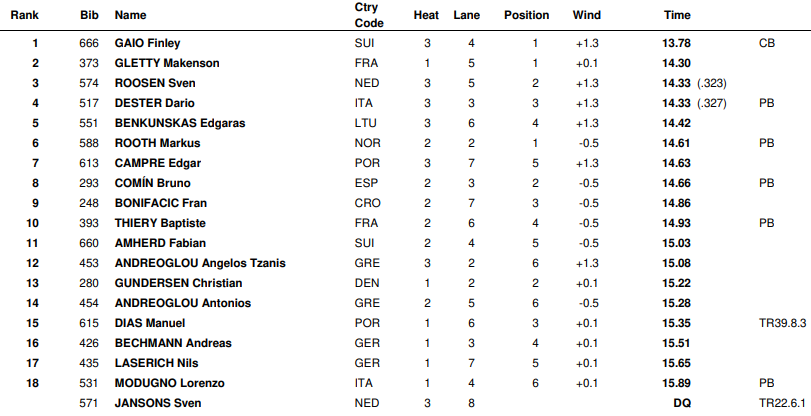Viewport: 811px width, 416px height.
Task: Click bib number 613 for Campre
Action: click(x=89, y=164)
